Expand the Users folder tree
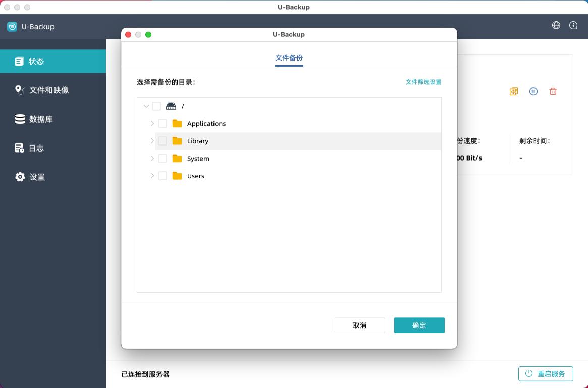588x388 pixels. [152, 176]
